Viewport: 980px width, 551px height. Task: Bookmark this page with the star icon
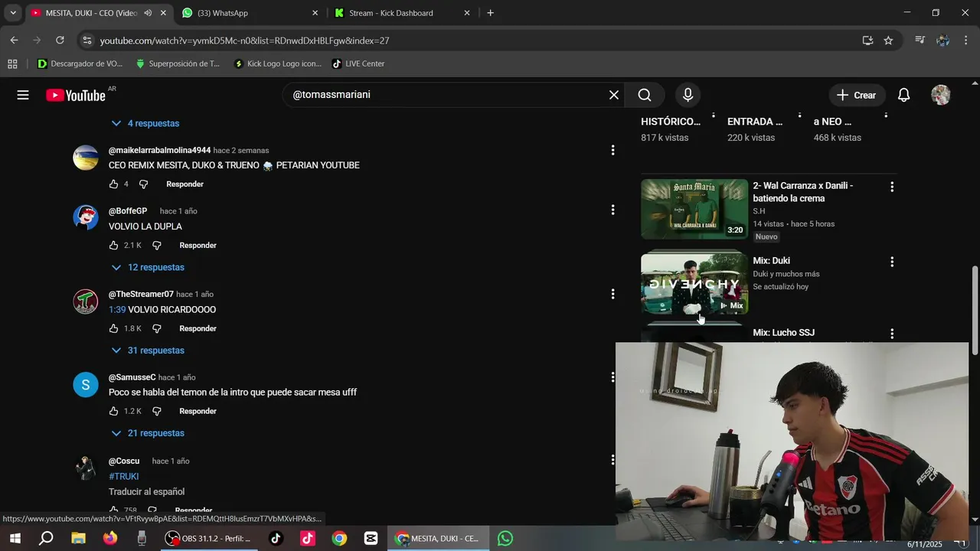pyautogui.click(x=888, y=40)
